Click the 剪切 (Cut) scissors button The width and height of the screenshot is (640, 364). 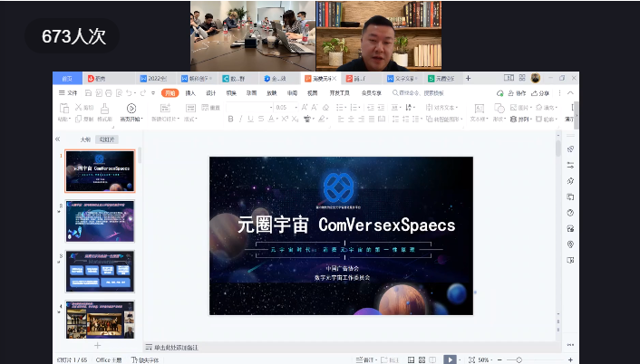[x=84, y=107]
